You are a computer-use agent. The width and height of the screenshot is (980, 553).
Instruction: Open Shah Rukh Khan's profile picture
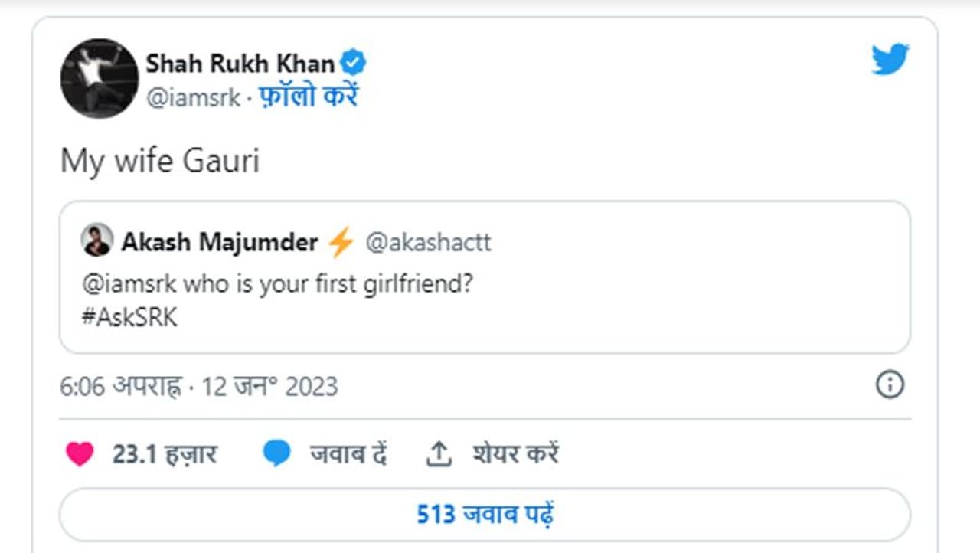100,78
